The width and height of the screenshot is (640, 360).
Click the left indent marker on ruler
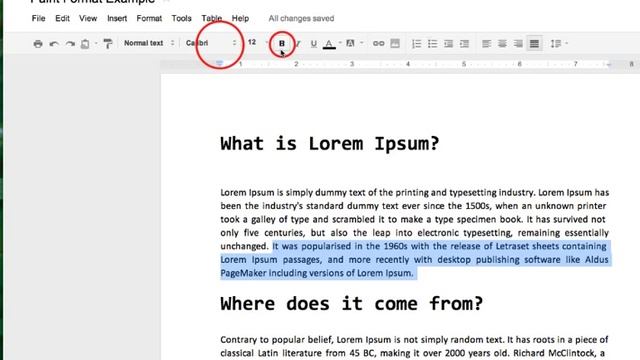pyautogui.click(x=220, y=63)
